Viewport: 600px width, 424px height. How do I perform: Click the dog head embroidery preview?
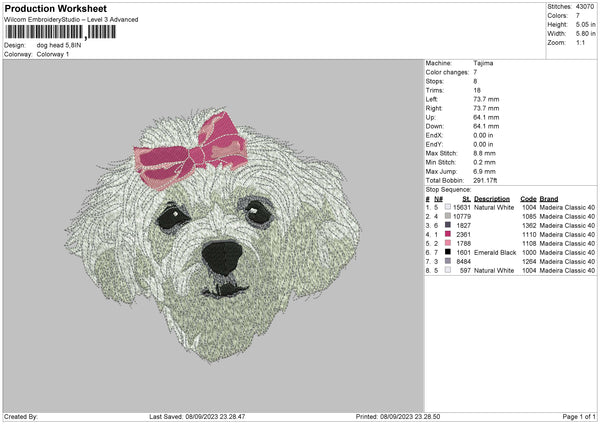coord(212,235)
